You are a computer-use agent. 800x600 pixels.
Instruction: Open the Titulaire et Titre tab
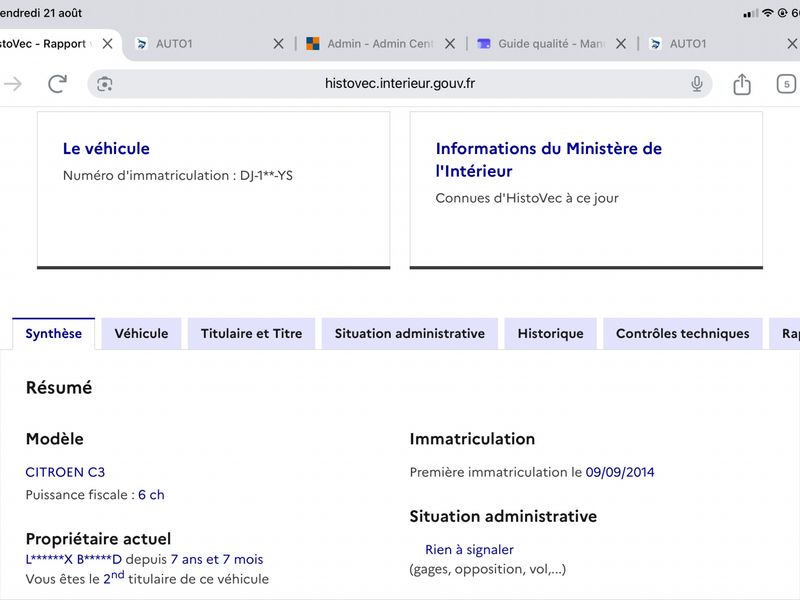click(252, 334)
